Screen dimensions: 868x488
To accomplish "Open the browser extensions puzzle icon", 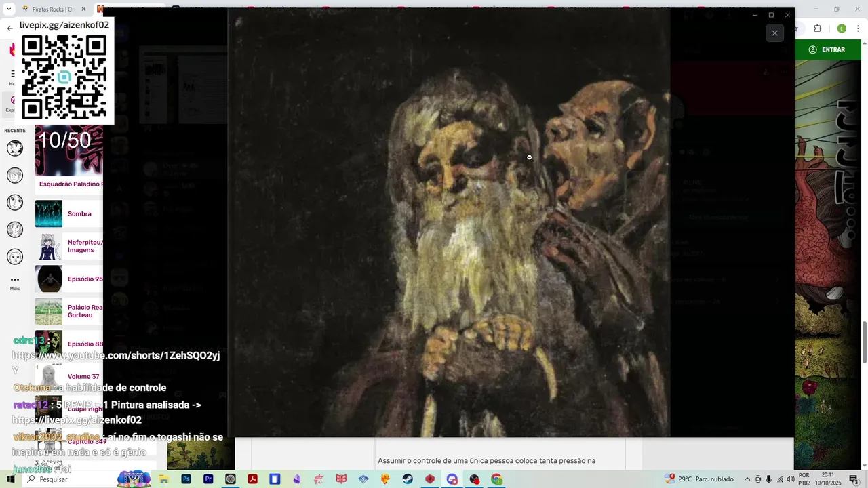I will 817,28.
